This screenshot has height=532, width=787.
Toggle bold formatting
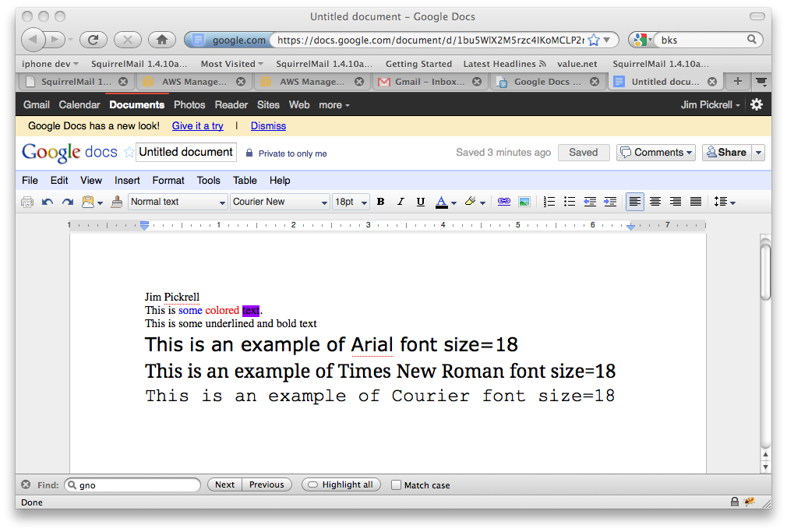coord(380,202)
